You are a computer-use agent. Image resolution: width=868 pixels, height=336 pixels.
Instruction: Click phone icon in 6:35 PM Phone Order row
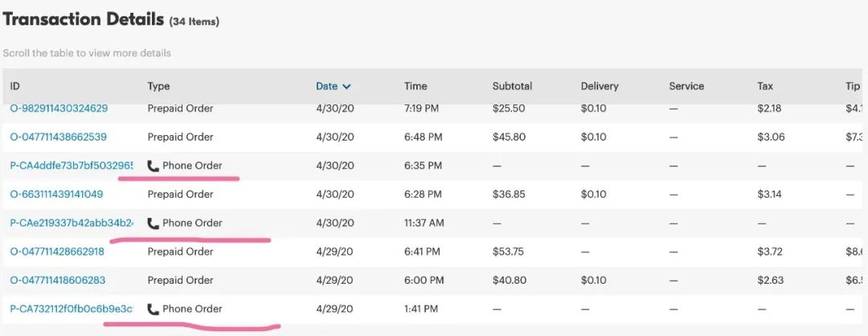coord(154,166)
